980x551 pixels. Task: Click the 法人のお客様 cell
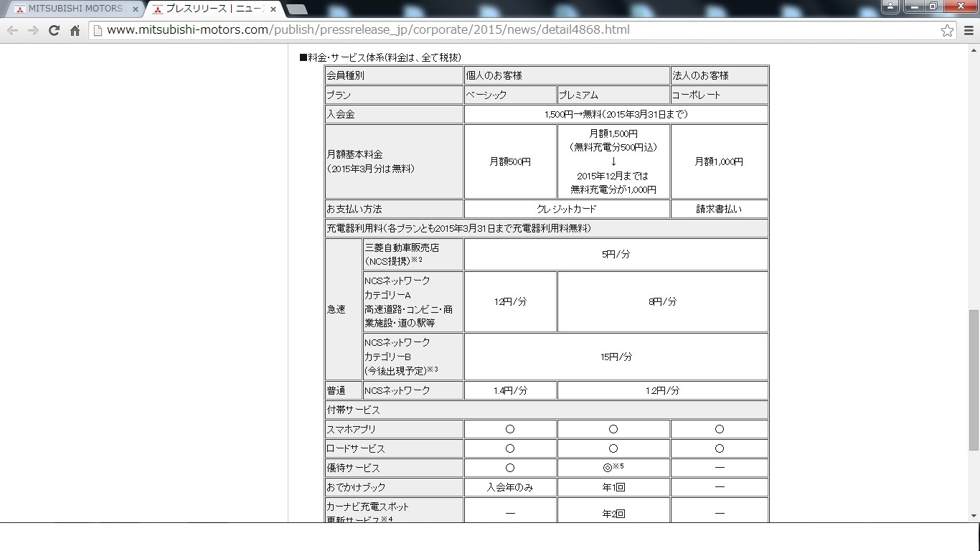point(720,75)
